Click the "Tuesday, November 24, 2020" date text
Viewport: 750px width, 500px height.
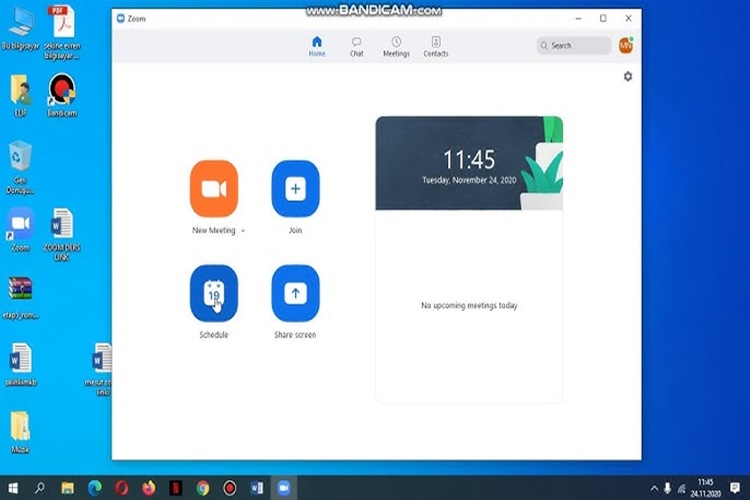coord(469,180)
